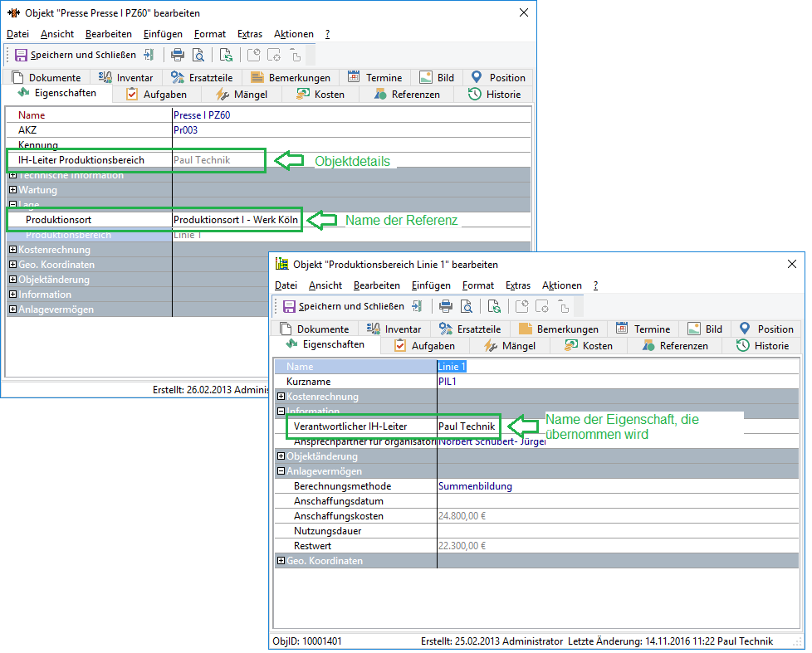Expand Kostenrechnung group in Presse window
The width and height of the screenshot is (812, 653).
point(13,250)
